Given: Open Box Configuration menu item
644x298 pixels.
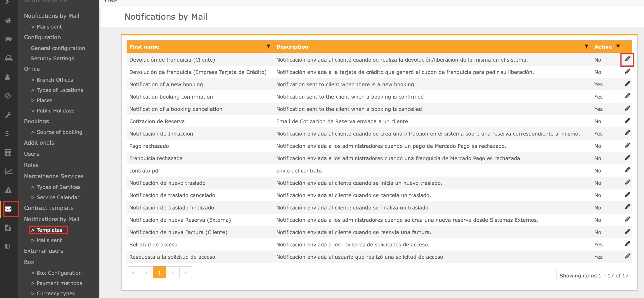Looking at the screenshot, I should click(56, 273).
